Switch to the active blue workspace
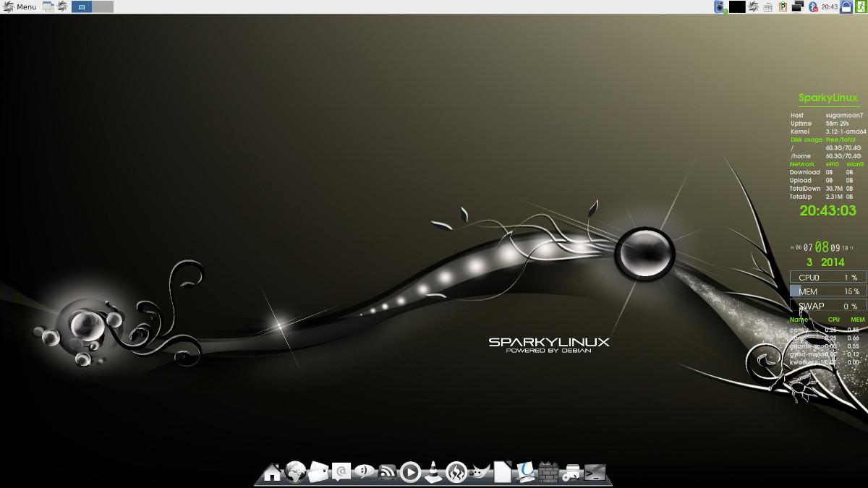The height and width of the screenshot is (488, 868). click(x=82, y=7)
